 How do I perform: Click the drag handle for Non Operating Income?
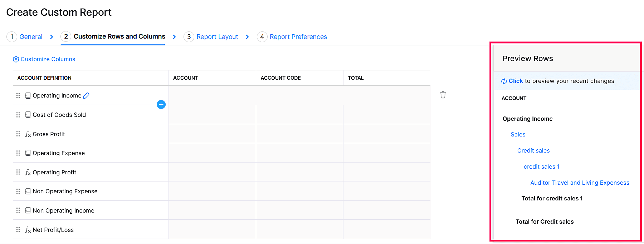[x=18, y=210]
